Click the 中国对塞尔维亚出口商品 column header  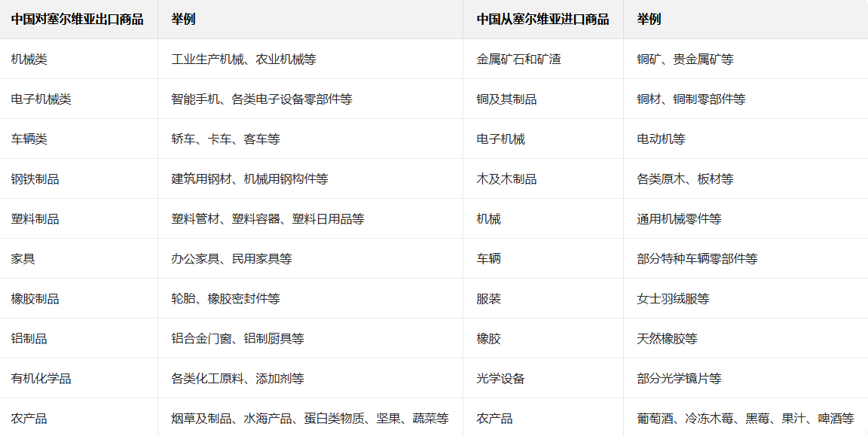(x=77, y=19)
